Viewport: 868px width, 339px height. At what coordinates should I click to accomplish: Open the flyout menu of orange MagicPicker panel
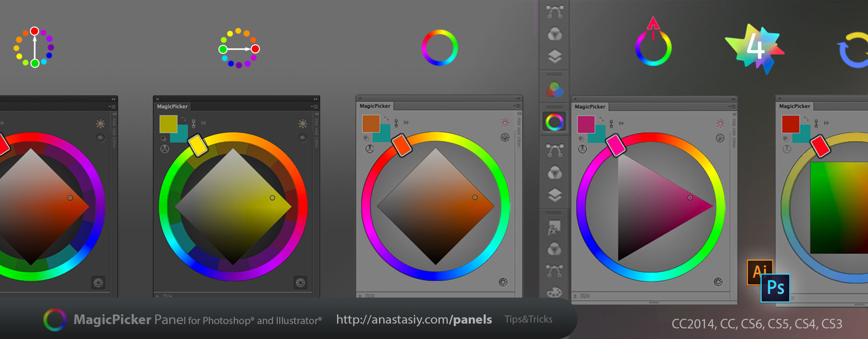(x=516, y=106)
